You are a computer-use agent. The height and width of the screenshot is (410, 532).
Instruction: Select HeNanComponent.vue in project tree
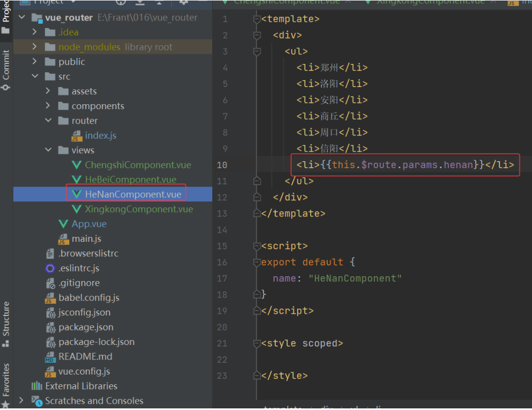pos(133,194)
